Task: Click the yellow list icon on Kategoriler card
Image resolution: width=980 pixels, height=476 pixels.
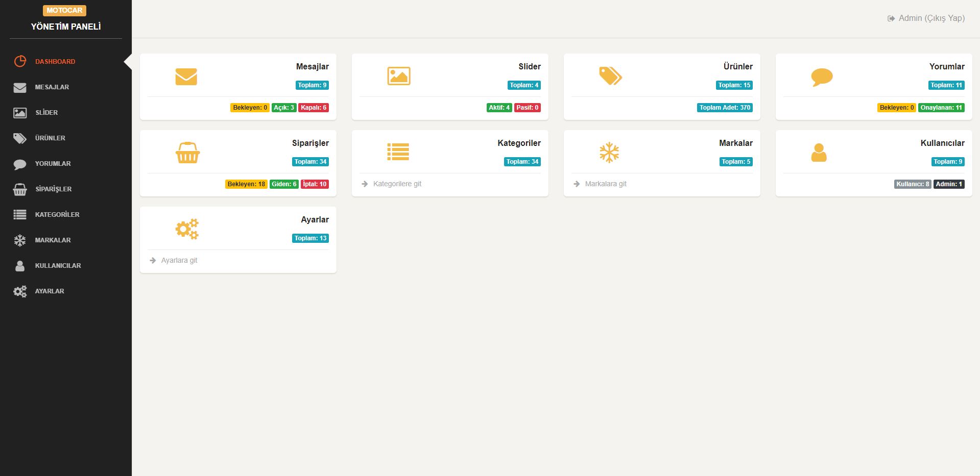Action: click(398, 152)
